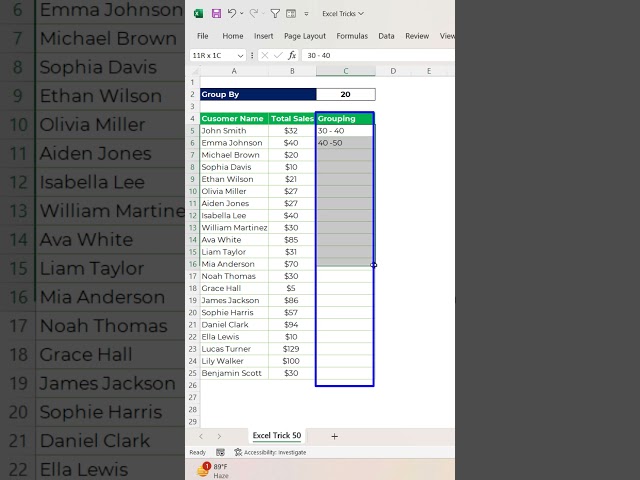Click the Group By value cell 20
Viewport: 640px width, 480px height.
(x=346, y=94)
